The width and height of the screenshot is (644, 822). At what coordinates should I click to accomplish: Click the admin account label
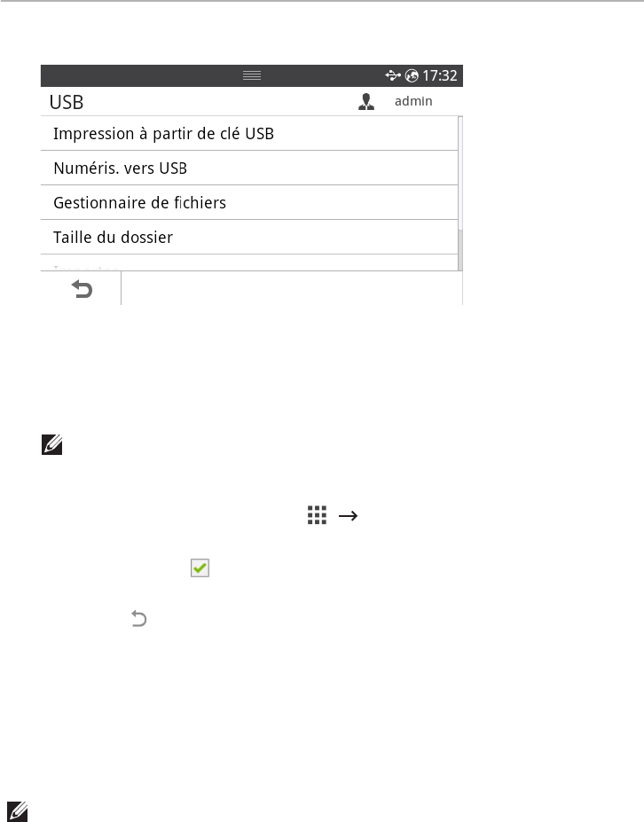pos(413,101)
